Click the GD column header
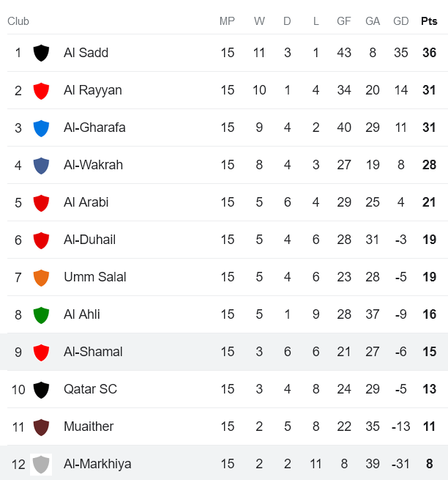 401,21
